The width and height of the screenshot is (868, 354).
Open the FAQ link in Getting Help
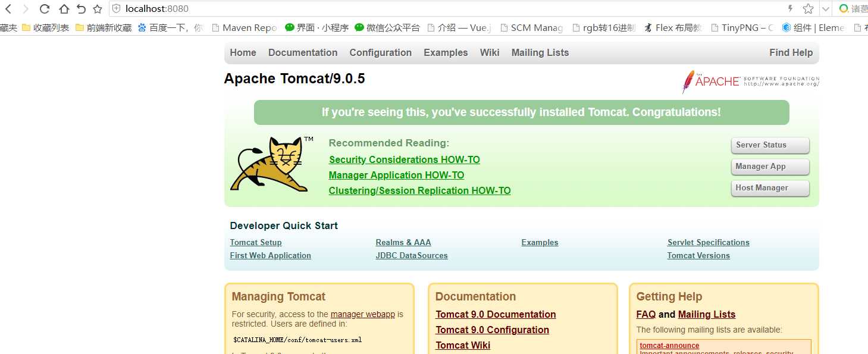(x=646, y=314)
